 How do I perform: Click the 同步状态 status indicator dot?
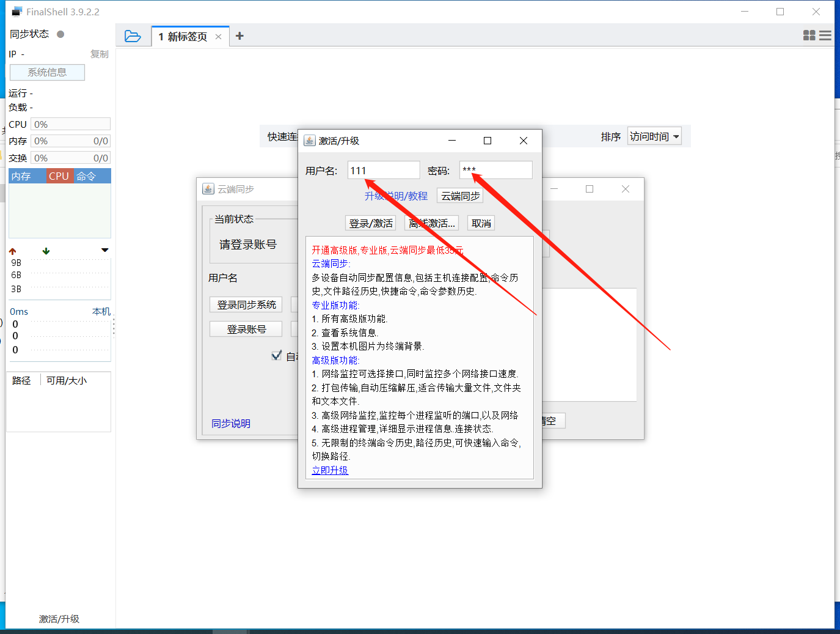(59, 34)
